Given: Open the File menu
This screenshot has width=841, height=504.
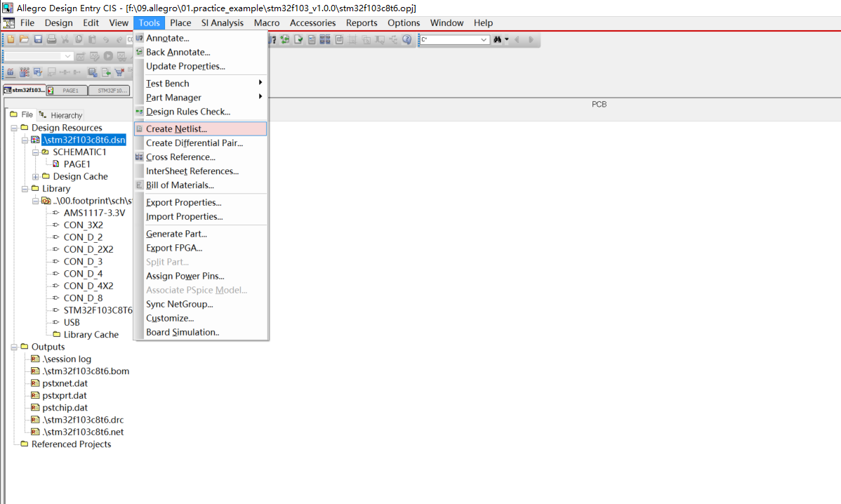Looking at the screenshot, I should click(x=27, y=23).
